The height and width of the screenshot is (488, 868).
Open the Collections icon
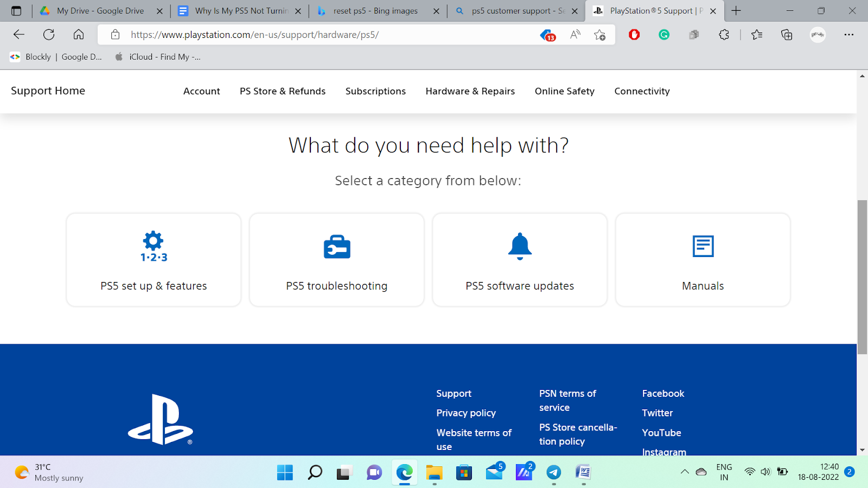(x=787, y=35)
